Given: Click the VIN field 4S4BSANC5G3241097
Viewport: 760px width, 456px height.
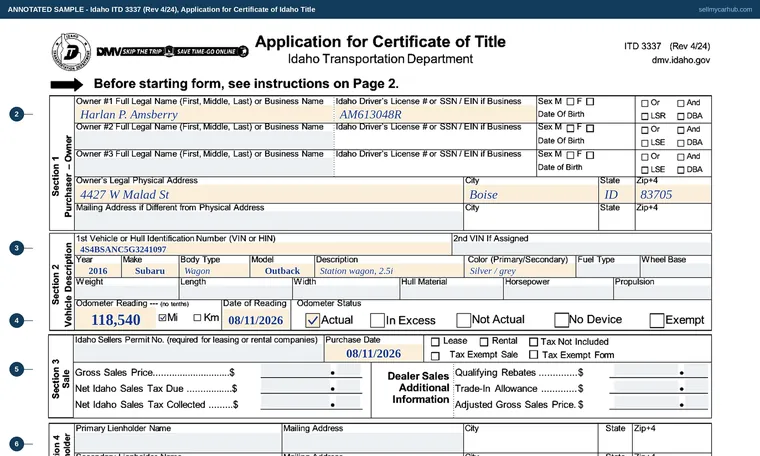Looking at the screenshot, I should tap(263, 249).
